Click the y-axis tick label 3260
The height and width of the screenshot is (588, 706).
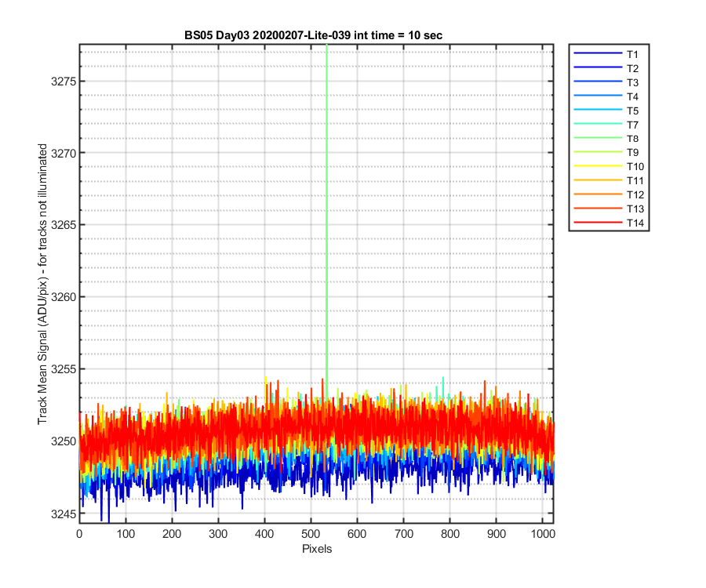[x=64, y=297]
